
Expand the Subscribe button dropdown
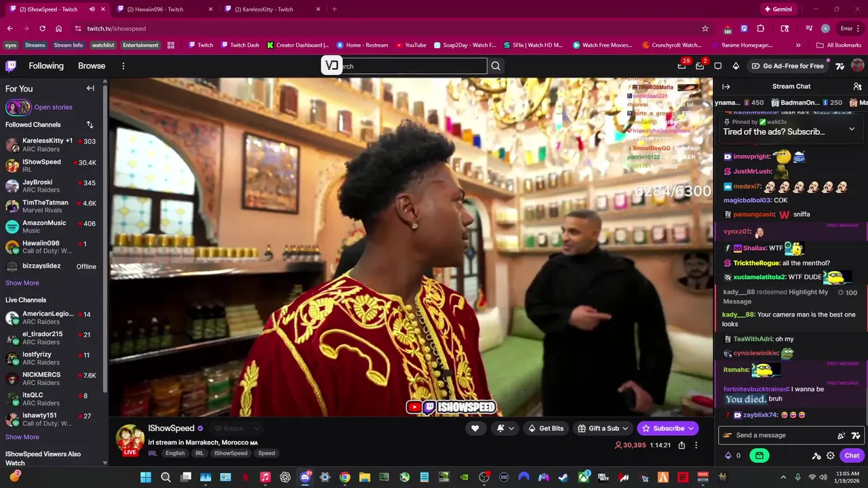click(x=690, y=428)
